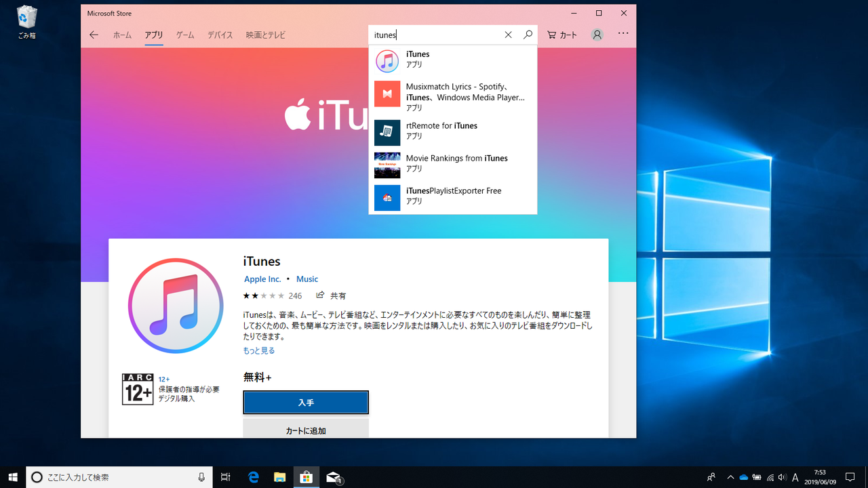This screenshot has height=488, width=868.
Task: Click the taskbar microphone icon
Action: pyautogui.click(x=201, y=477)
